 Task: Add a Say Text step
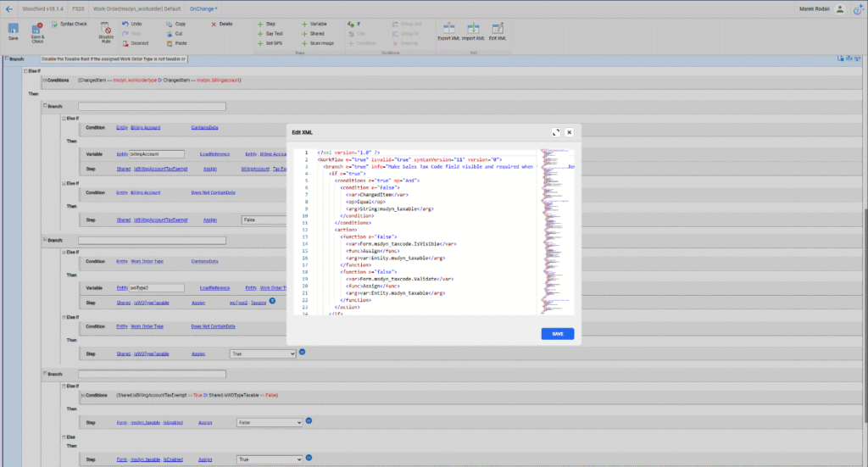[x=274, y=33]
